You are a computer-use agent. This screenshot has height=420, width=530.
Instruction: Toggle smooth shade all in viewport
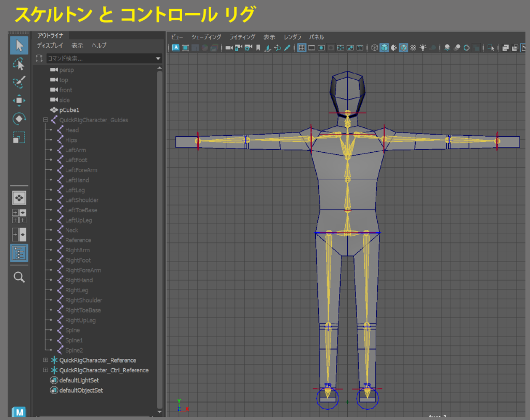tap(384, 48)
